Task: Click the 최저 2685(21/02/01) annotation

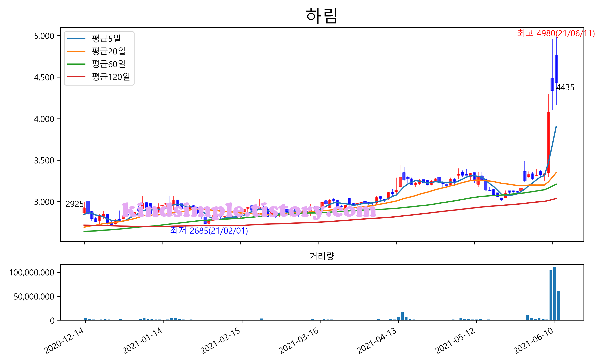Action: 209,231
